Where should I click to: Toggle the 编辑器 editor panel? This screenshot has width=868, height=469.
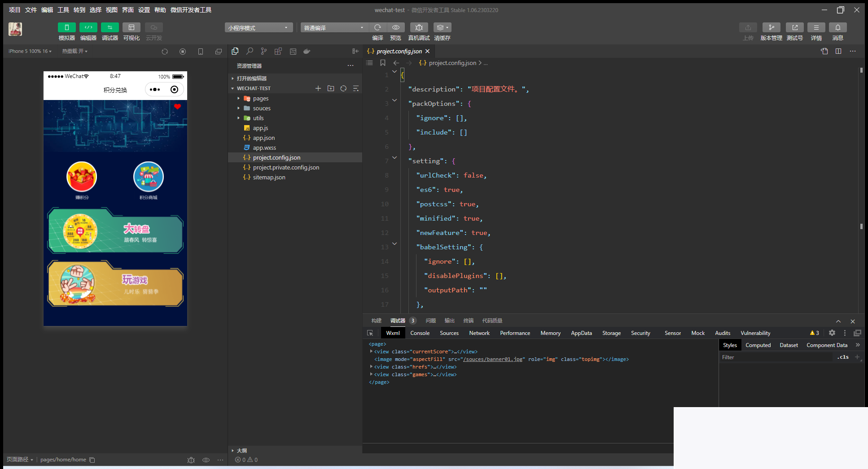tap(88, 28)
